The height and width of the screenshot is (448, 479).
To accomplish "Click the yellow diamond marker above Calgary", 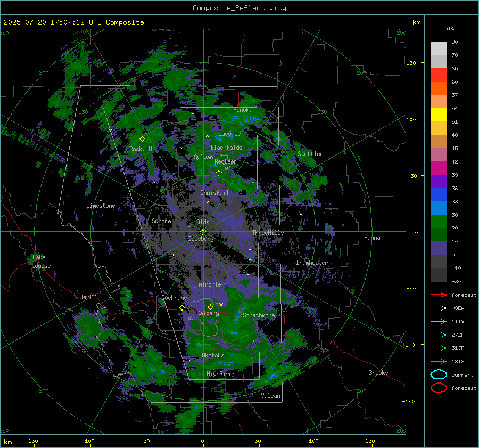I will (x=210, y=307).
